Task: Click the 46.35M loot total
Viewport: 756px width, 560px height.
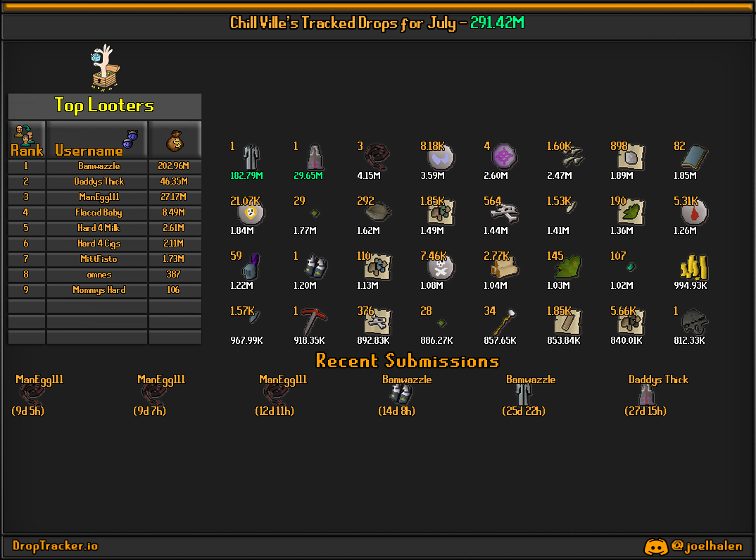Action: point(174,181)
